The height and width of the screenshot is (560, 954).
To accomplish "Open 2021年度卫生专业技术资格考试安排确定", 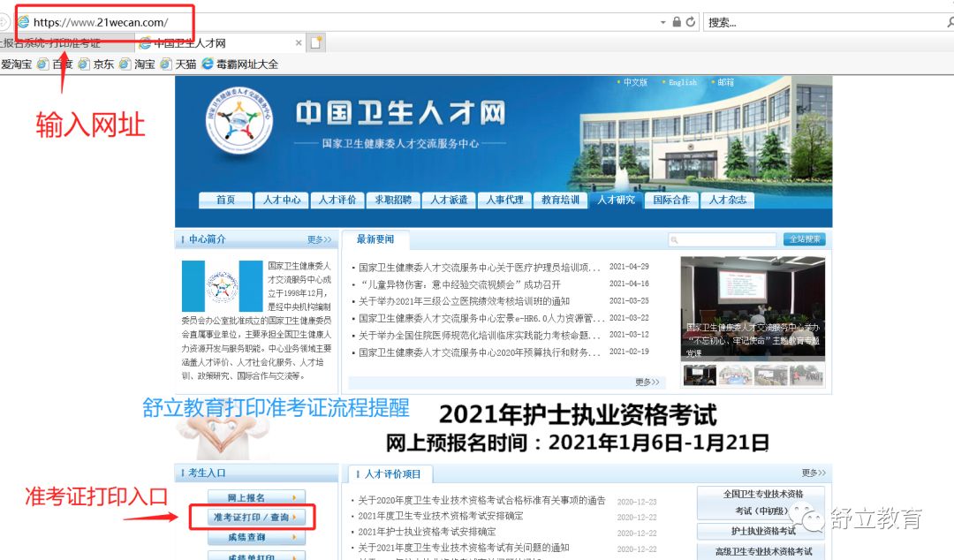I will click(x=441, y=516).
